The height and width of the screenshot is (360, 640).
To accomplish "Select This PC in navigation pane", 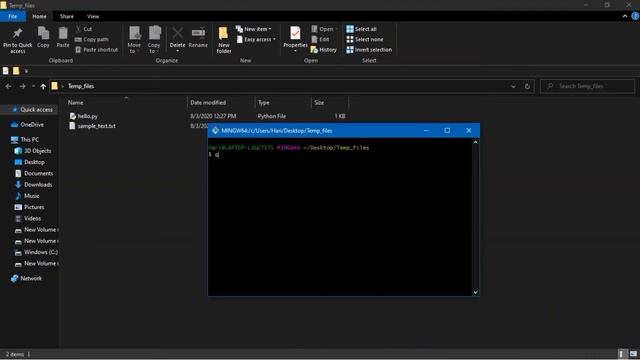I will coord(25,140).
